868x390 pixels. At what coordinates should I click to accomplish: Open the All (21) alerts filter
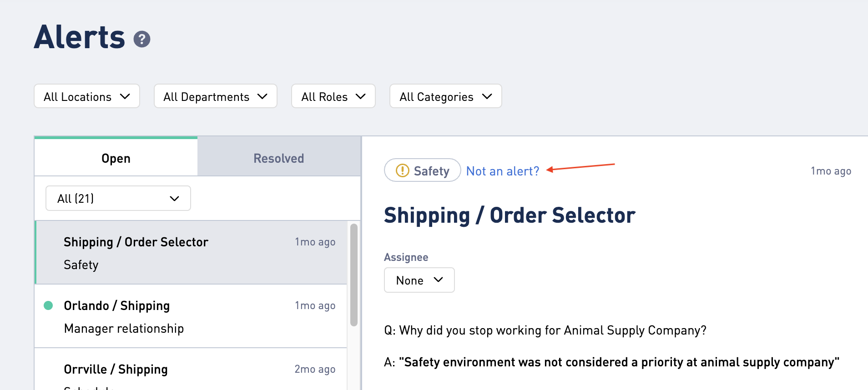pos(118,198)
